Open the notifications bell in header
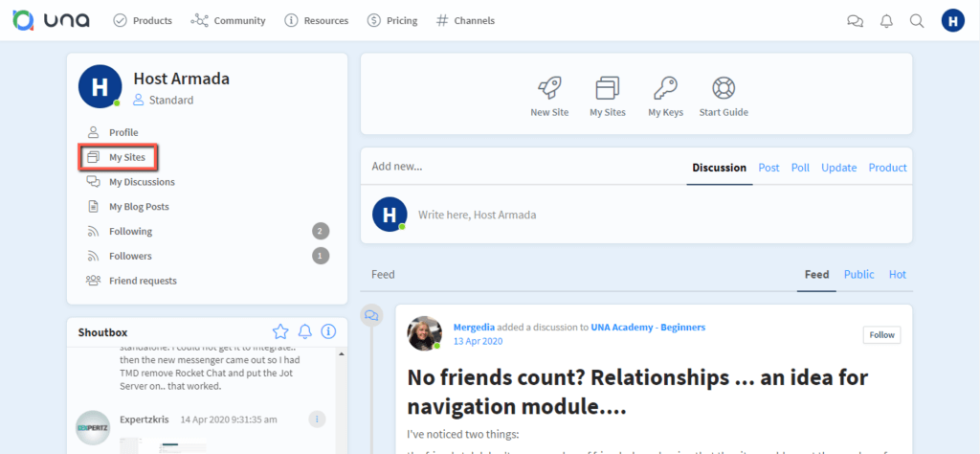The image size is (980, 454). (x=886, y=21)
